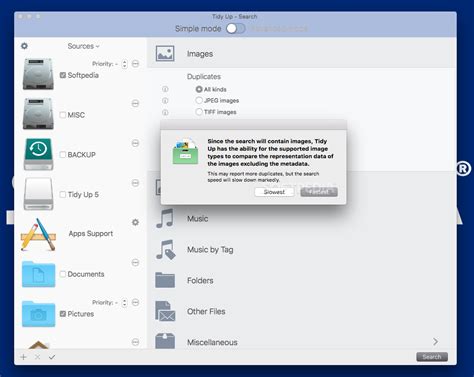Click info icon beside JPEG images

tap(165, 101)
